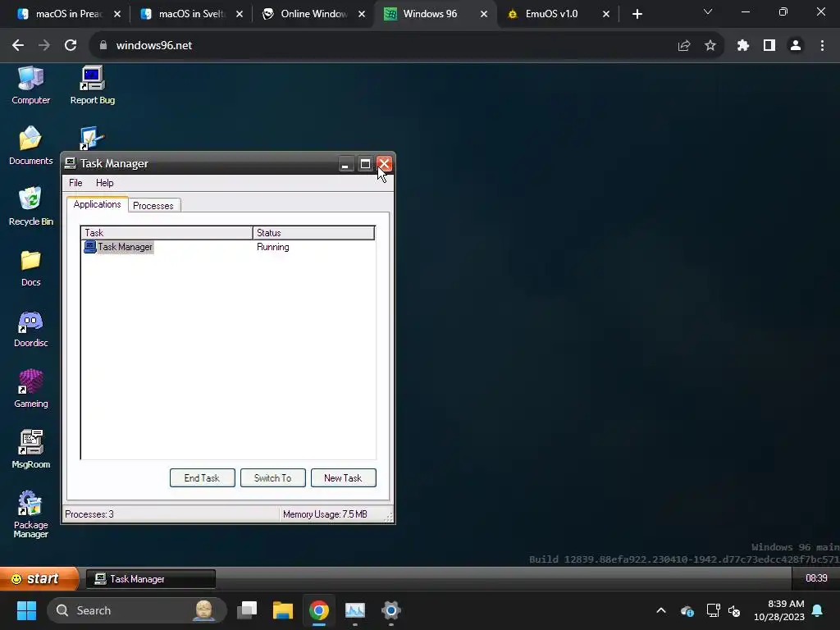Toggle the Chrome side panel icon
This screenshot has width=840, height=630.
point(769,46)
